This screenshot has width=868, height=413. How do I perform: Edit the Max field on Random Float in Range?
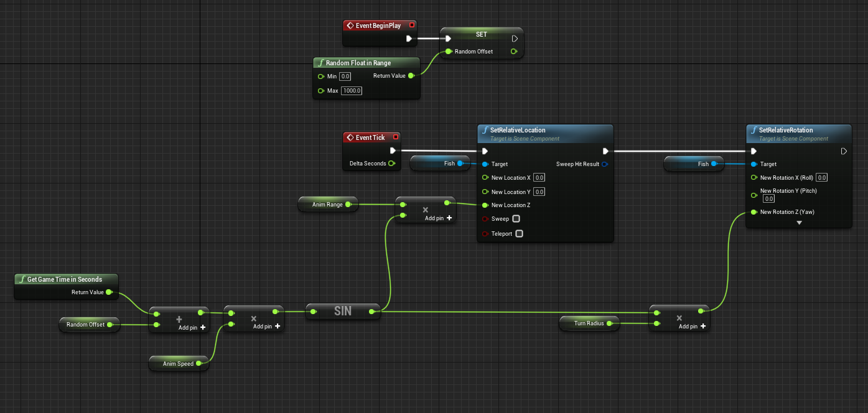[352, 90]
